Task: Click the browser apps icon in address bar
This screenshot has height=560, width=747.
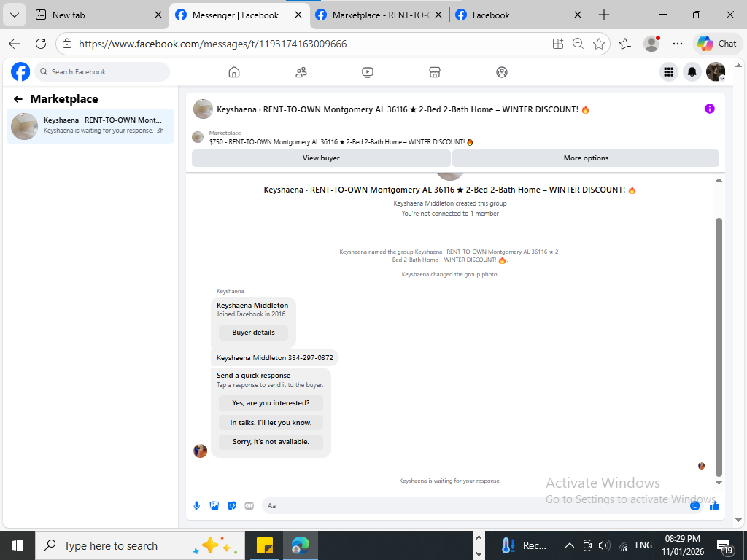Action: 558,44
